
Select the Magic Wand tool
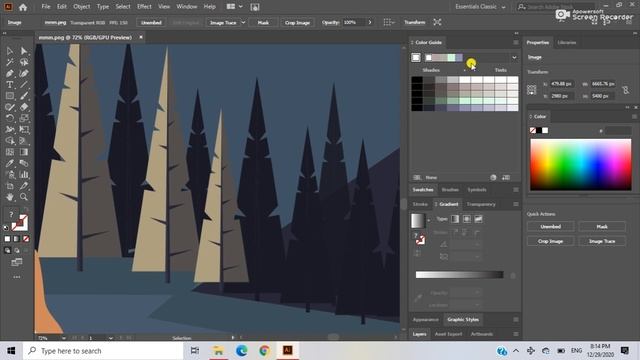[x=10, y=62]
